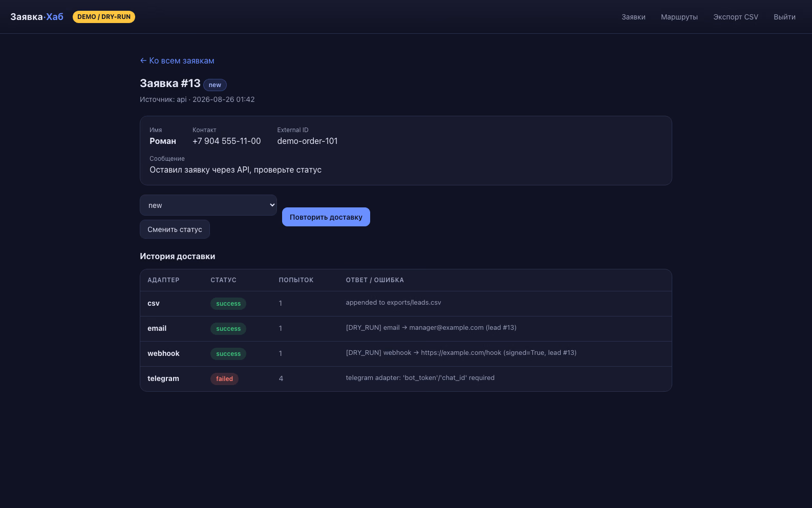The width and height of the screenshot is (812, 508).
Task: Click the success badge in the email row
Action: tap(228, 329)
